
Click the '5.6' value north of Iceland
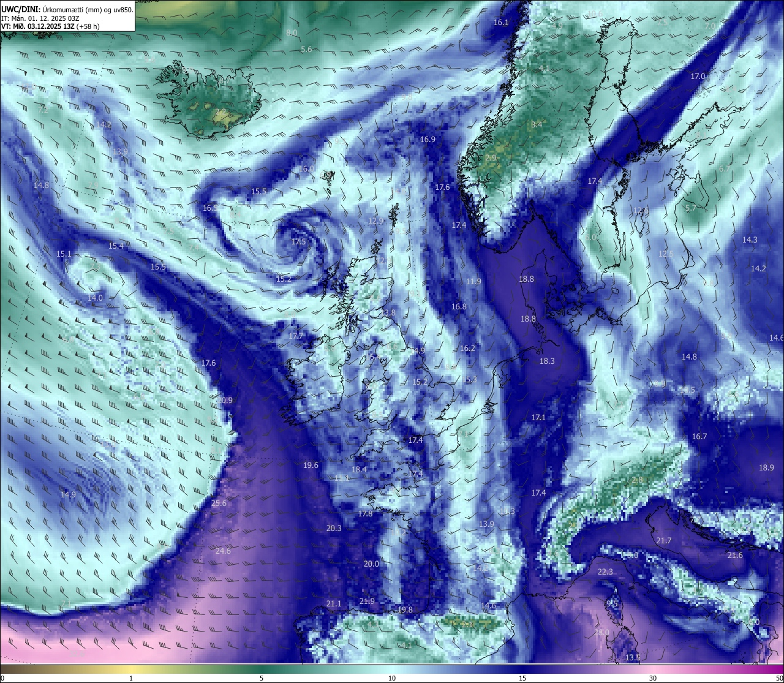pos(306,50)
